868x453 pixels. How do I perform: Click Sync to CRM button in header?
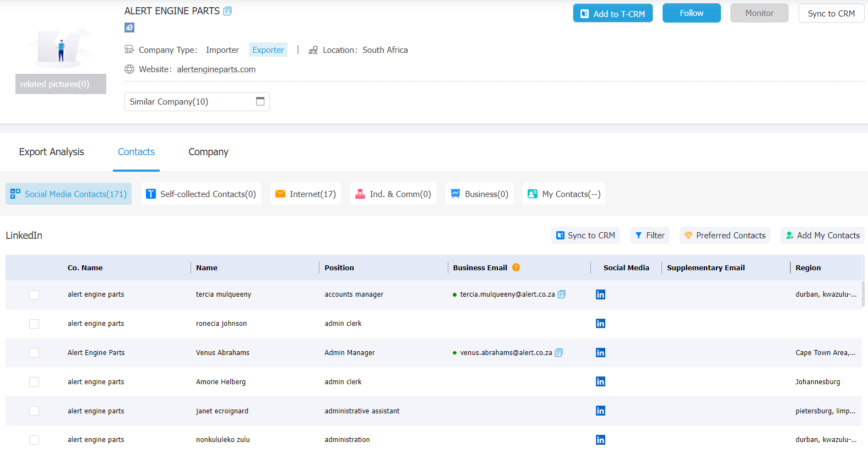pyautogui.click(x=832, y=14)
